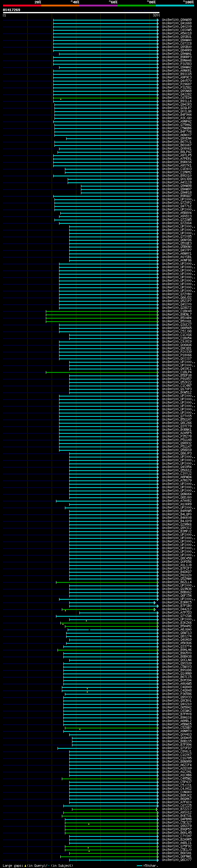Click the green ~80% legend segment

(137, 6)
